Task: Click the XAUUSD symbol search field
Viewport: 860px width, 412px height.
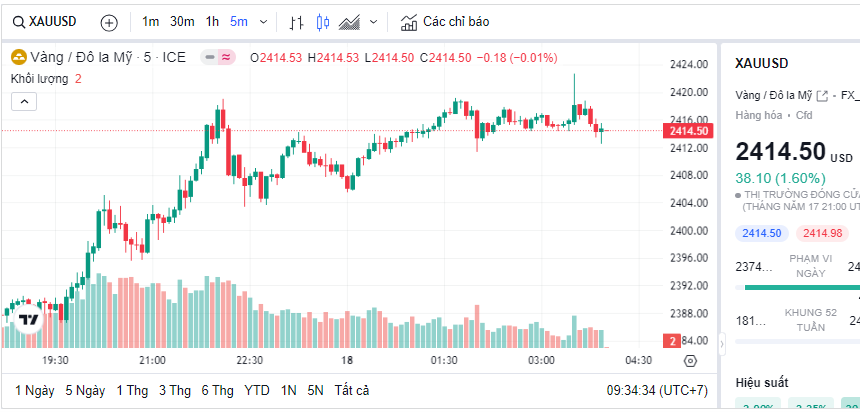Action: tap(50, 22)
